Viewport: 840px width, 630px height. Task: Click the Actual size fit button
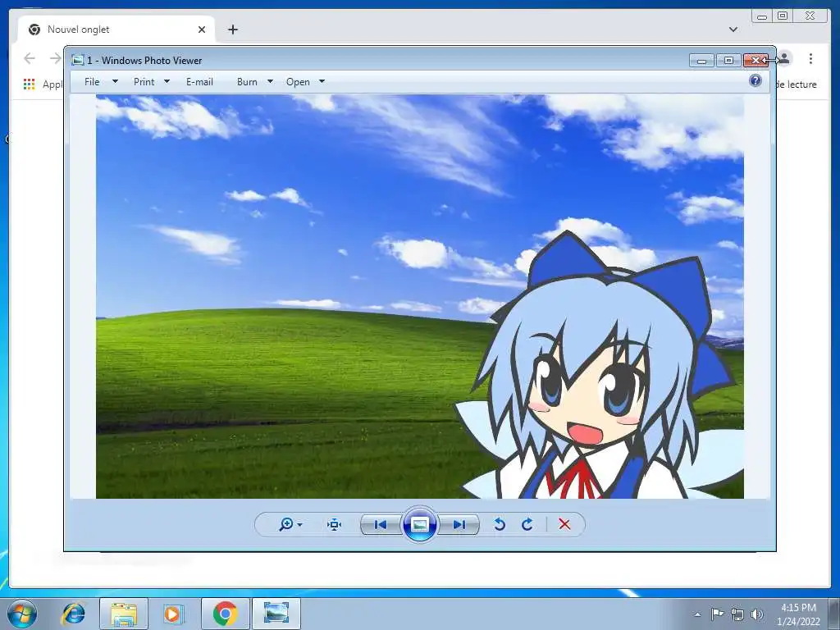pos(335,524)
